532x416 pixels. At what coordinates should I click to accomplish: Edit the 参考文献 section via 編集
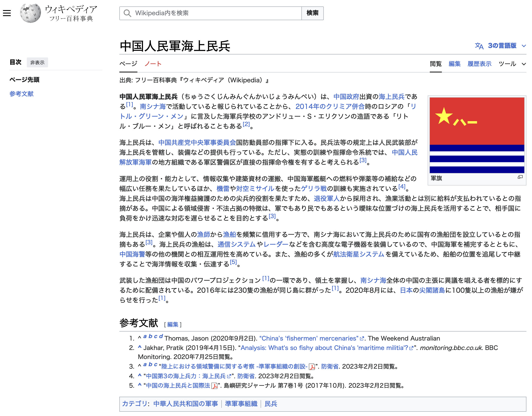tap(173, 325)
